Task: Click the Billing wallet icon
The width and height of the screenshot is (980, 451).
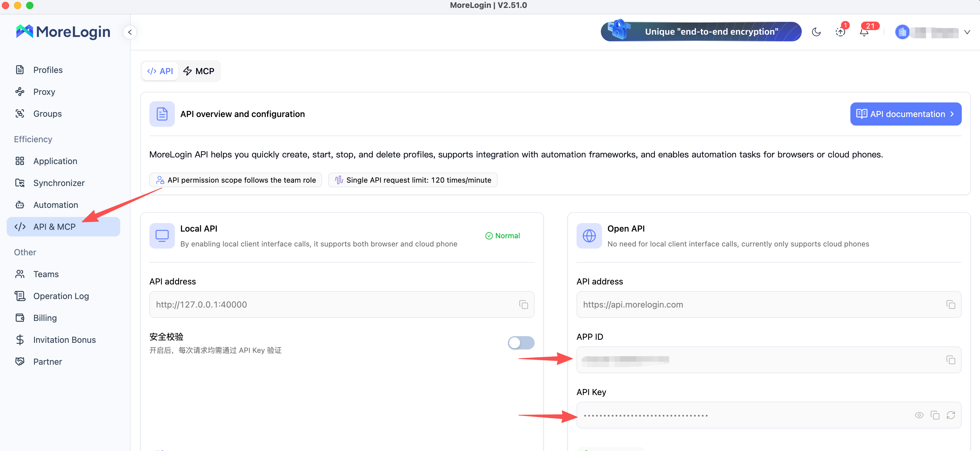Action: point(20,318)
